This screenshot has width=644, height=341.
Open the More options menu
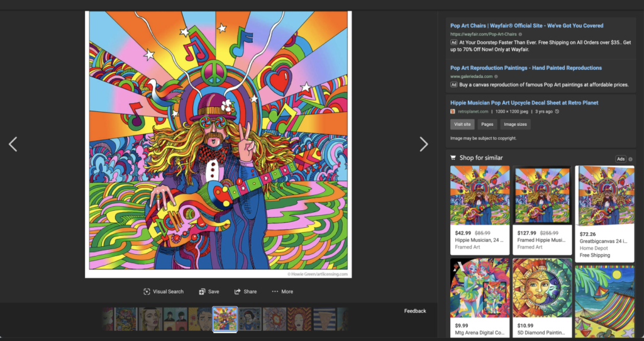(x=282, y=292)
